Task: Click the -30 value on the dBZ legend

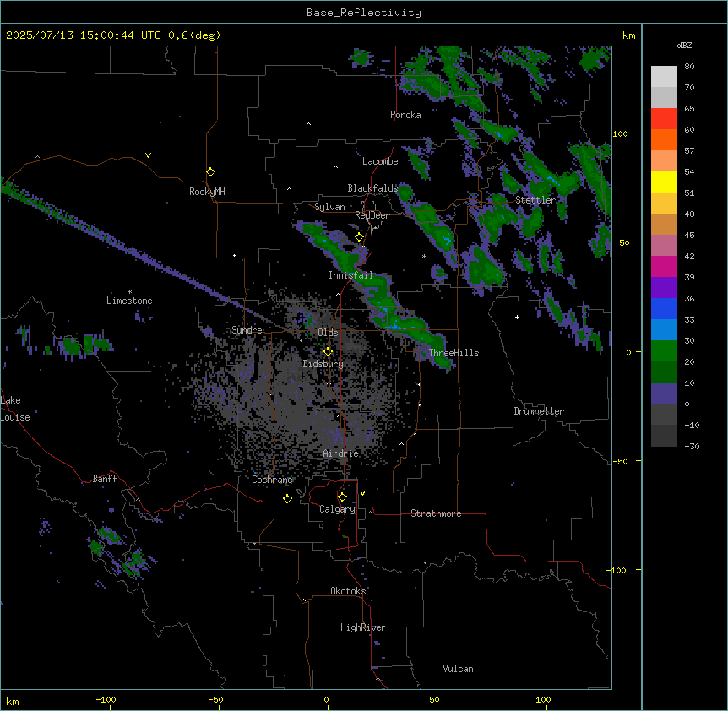Action: pyautogui.click(x=692, y=447)
